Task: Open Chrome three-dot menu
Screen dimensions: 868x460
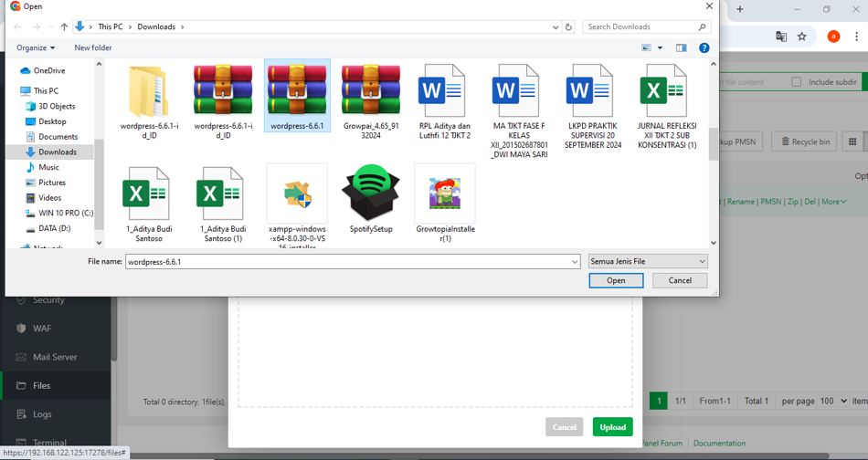Action: 856,37
